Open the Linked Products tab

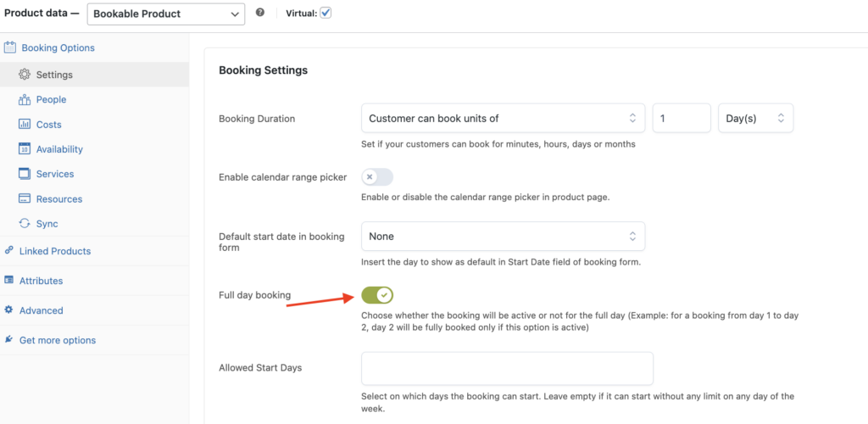[x=54, y=251]
